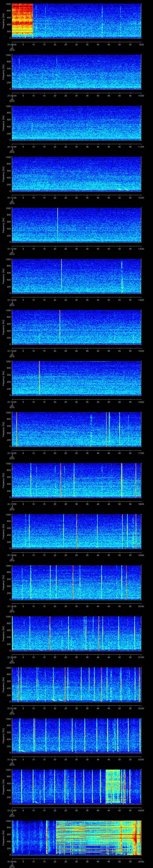153x868 pixels.
Task: Click the 21:11:00 start time label
Action: point(12,197)
